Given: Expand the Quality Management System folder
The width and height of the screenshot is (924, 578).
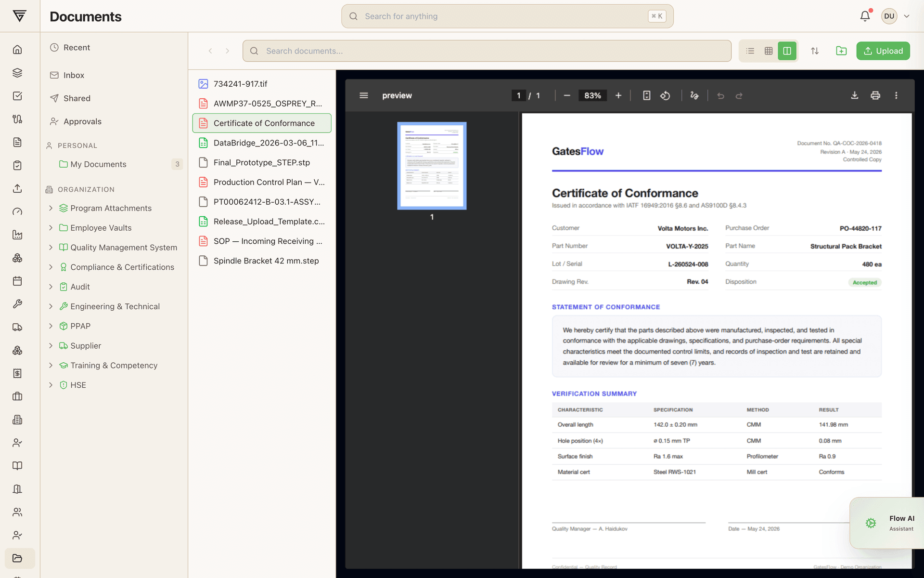Looking at the screenshot, I should 51,247.
